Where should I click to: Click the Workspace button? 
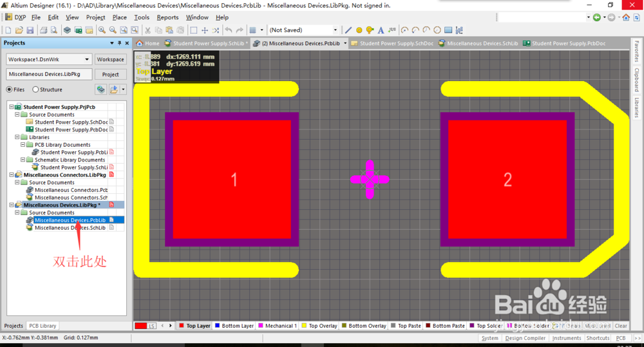pyautogui.click(x=111, y=59)
